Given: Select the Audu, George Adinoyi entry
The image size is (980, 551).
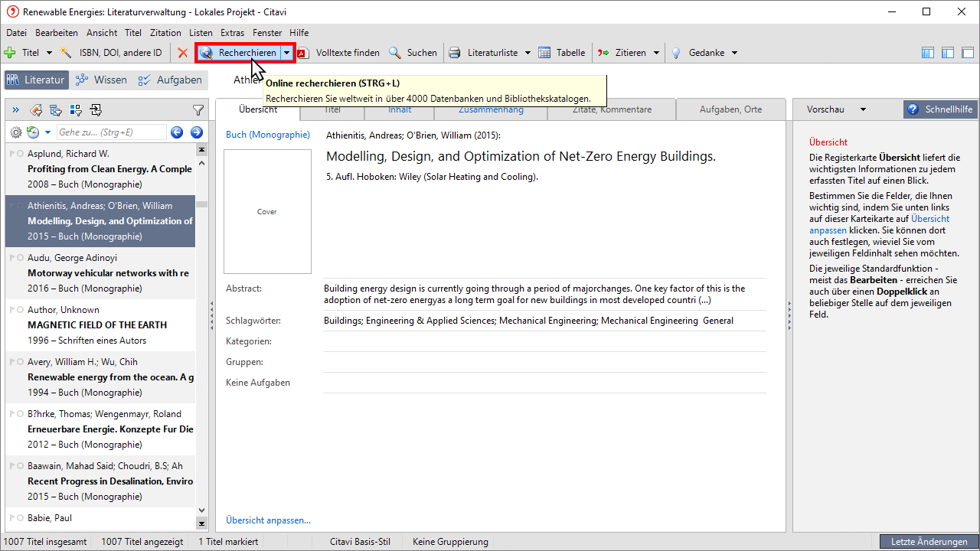Looking at the screenshot, I should 100,273.
